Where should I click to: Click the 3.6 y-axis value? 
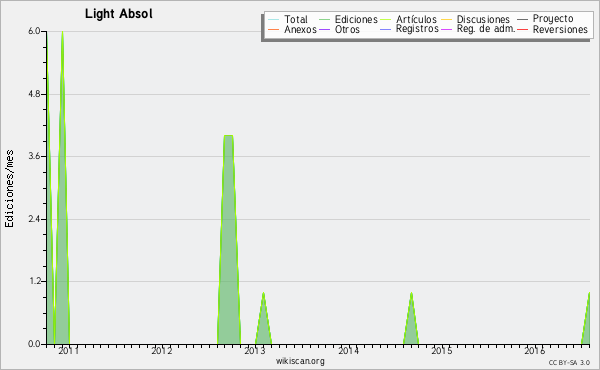point(34,156)
